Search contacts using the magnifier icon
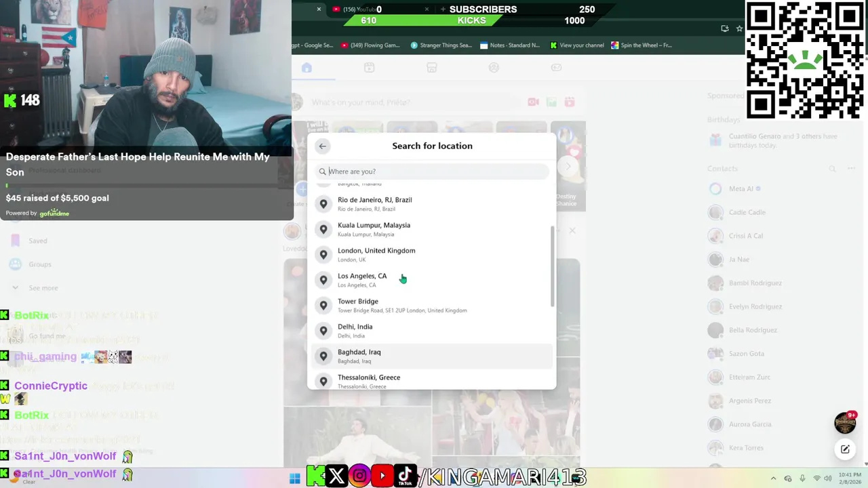The width and height of the screenshot is (868, 488). (832, 169)
